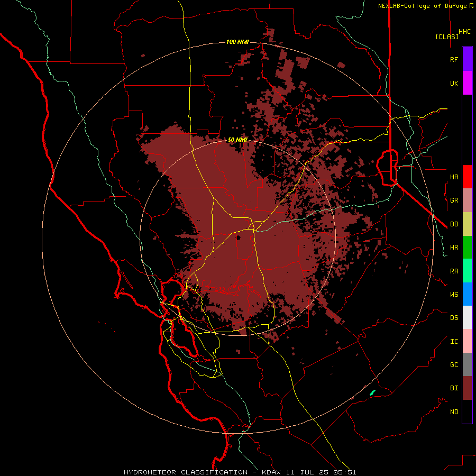
Task: Click the IC light-pink legend swatch
Action: point(467,341)
